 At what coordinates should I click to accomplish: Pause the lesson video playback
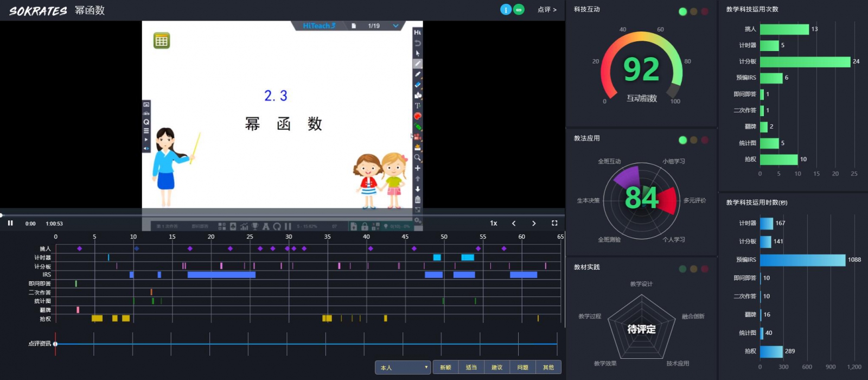10,223
